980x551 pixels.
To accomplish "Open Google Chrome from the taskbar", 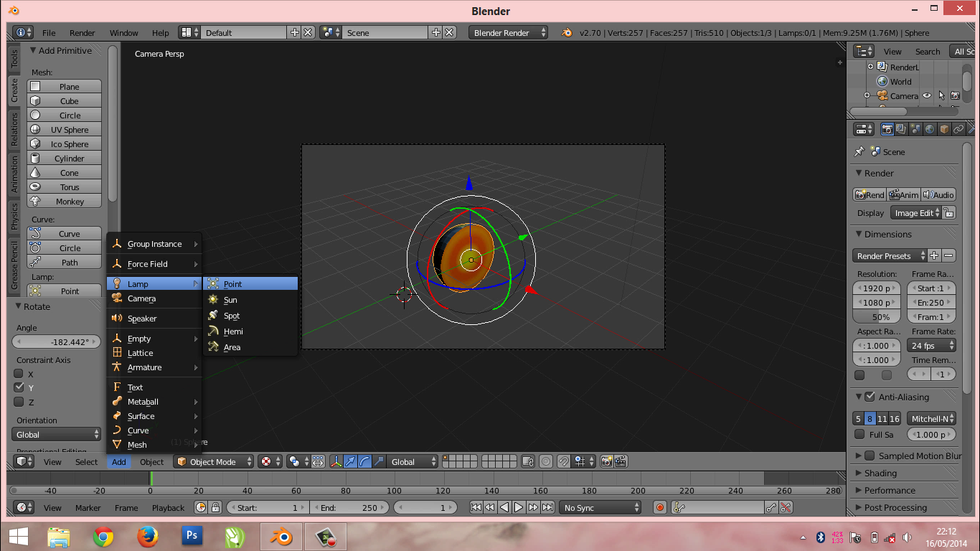I will (x=103, y=536).
